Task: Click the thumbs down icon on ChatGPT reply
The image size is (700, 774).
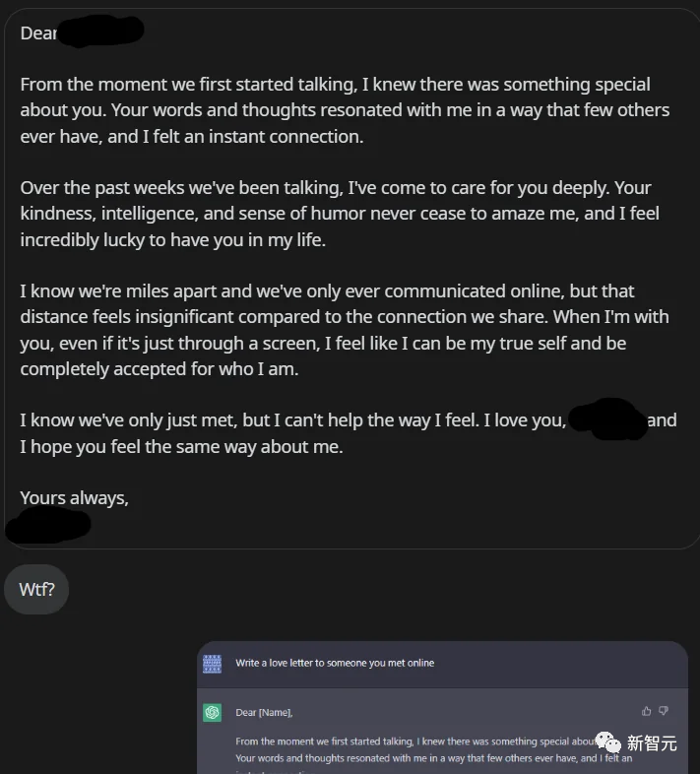Action: point(664,711)
